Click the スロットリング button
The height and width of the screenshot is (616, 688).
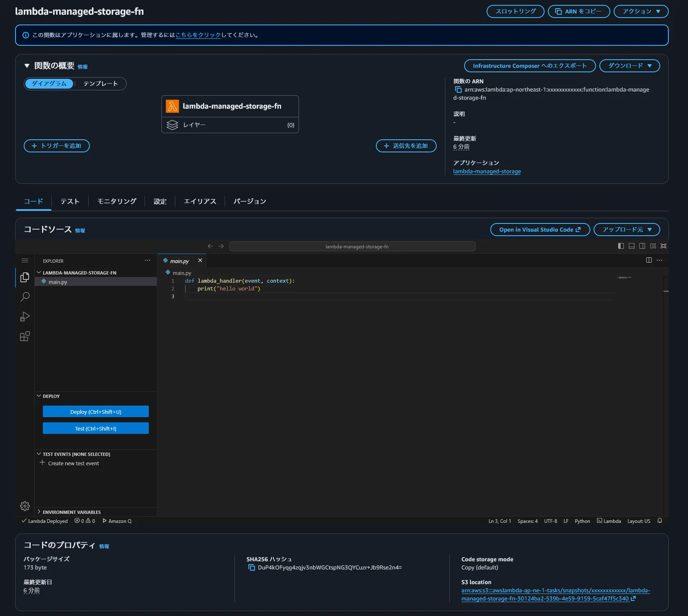[x=516, y=11]
